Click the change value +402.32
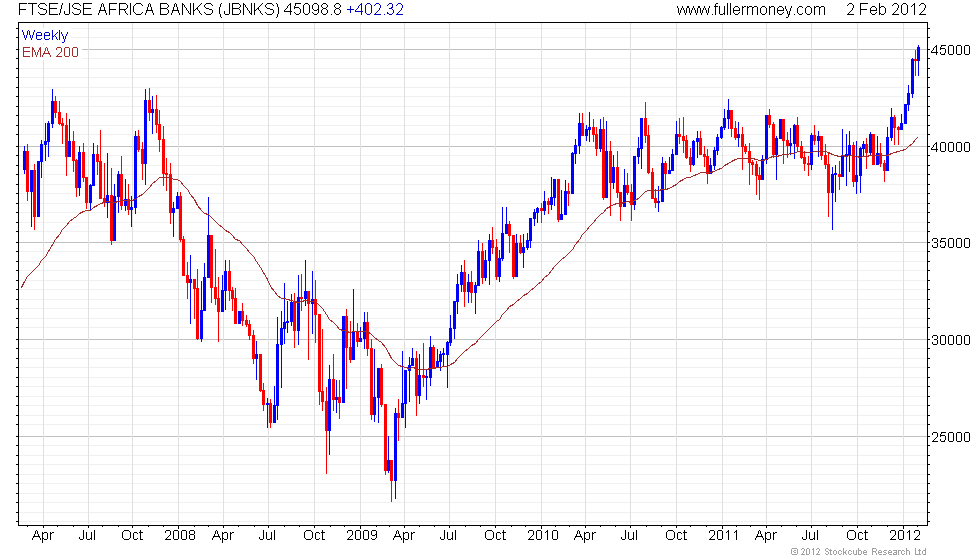The height and width of the screenshot is (560, 980). (x=375, y=9)
